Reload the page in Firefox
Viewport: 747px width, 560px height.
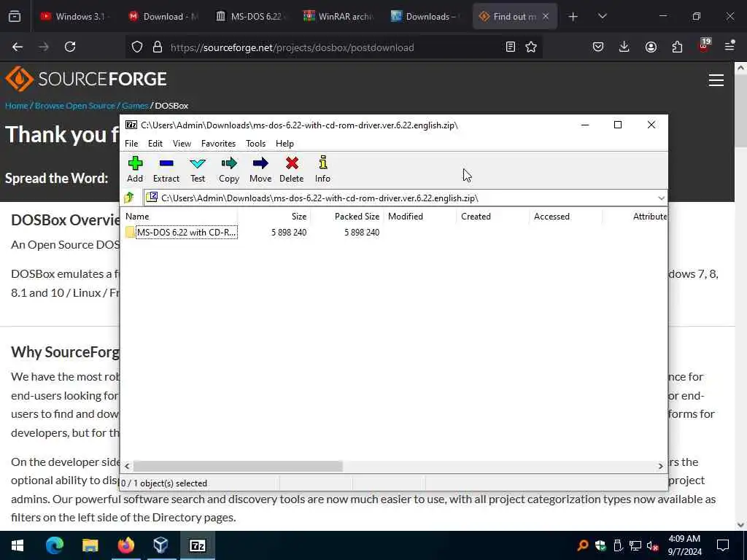click(70, 47)
